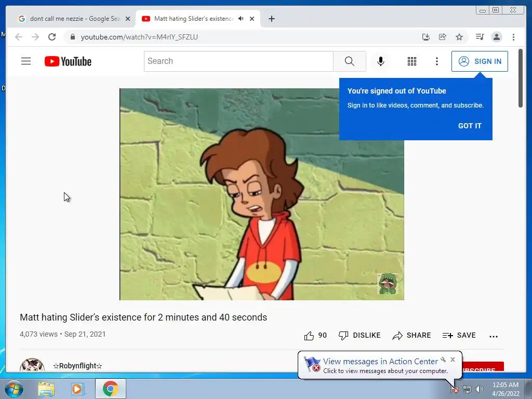This screenshot has width=532, height=399.
Task: Go back in Chrome
Action: click(x=19, y=37)
